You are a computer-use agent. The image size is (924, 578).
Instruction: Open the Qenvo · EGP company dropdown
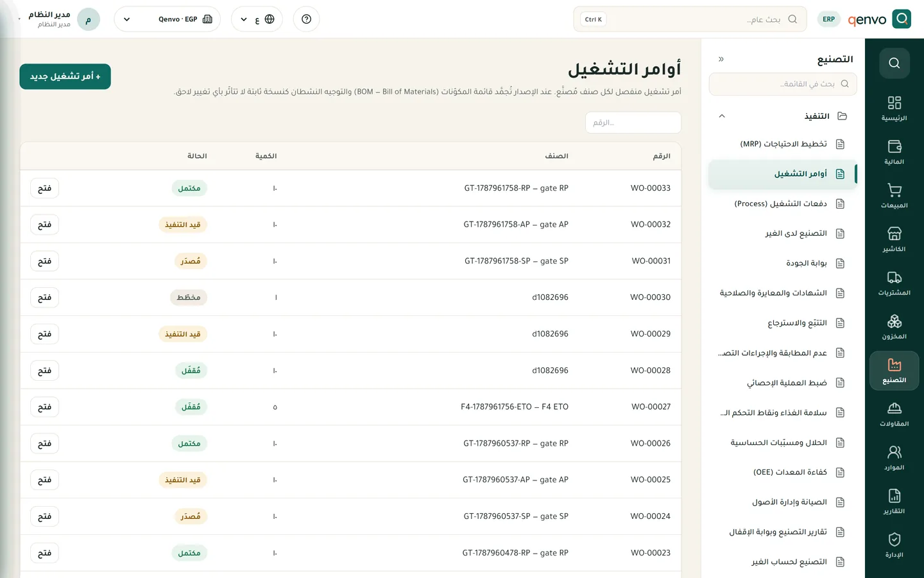pyautogui.click(x=167, y=19)
